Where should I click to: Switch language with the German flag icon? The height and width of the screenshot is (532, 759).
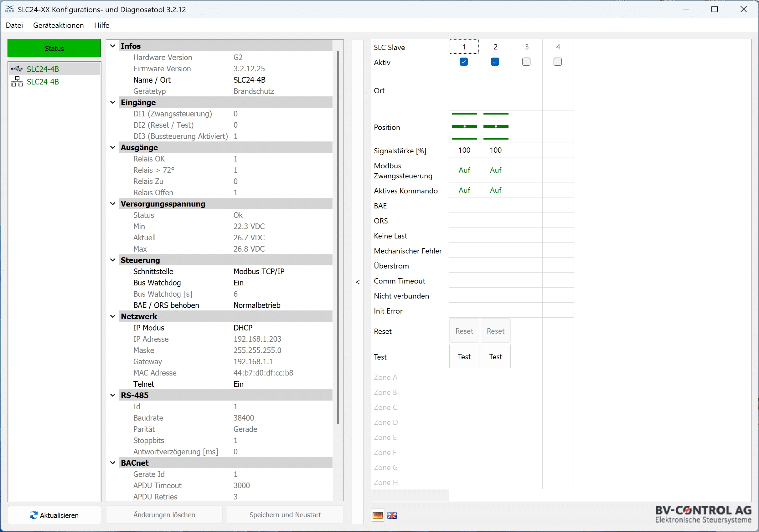pyautogui.click(x=378, y=515)
